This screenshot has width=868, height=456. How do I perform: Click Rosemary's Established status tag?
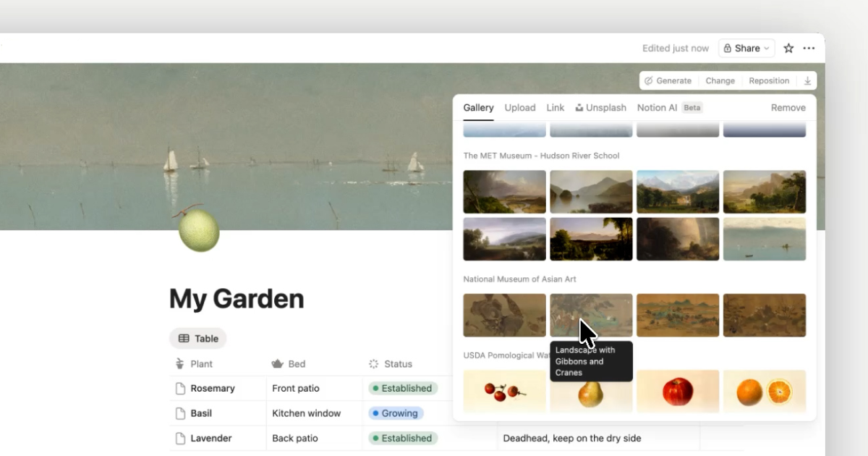(403, 389)
